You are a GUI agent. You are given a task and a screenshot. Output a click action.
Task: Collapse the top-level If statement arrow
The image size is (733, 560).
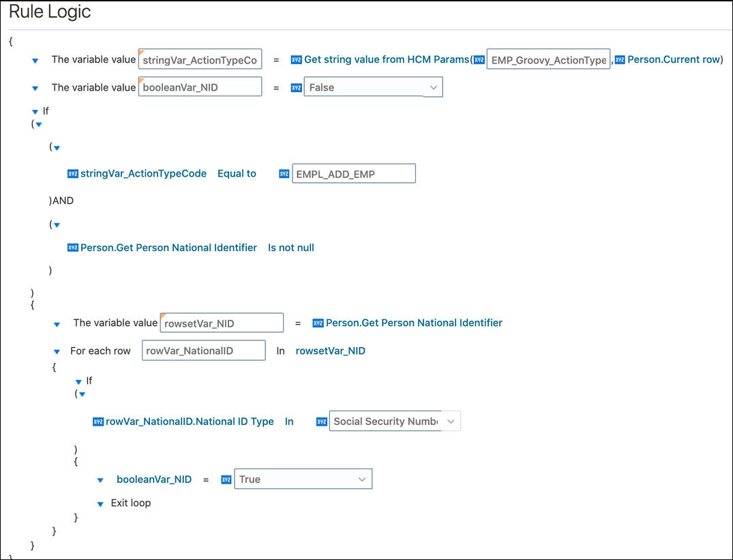[x=35, y=111]
